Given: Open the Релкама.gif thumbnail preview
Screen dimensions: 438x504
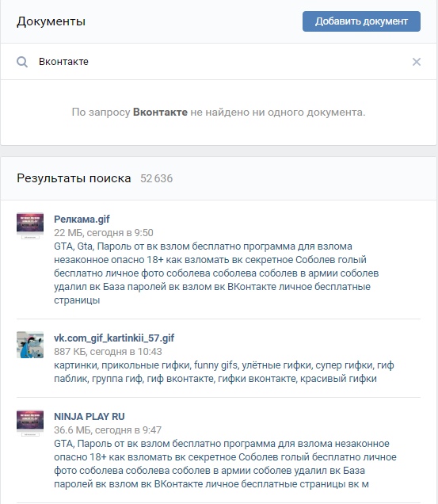Looking at the screenshot, I should coord(30,226).
